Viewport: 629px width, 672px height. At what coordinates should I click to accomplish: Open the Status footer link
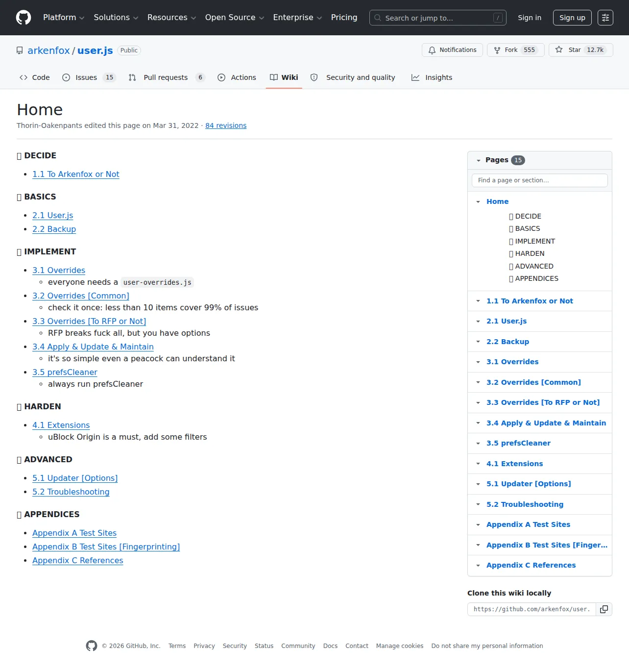point(264,646)
